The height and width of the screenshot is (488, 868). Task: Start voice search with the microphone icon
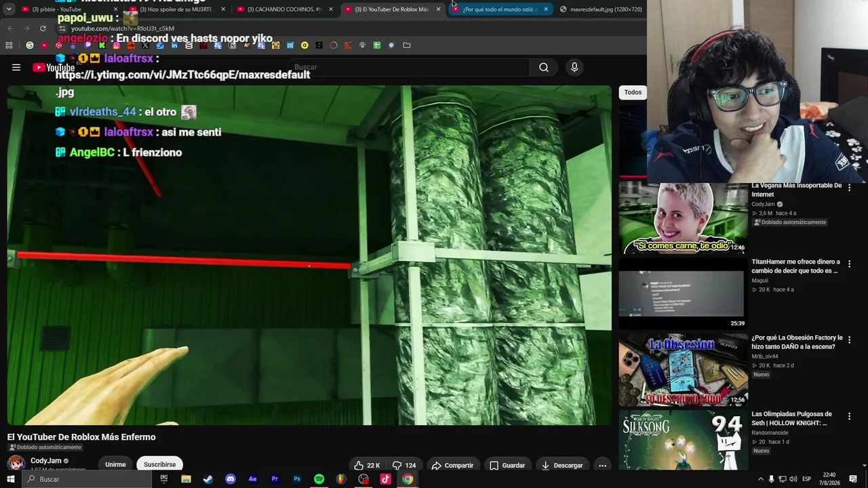point(574,67)
